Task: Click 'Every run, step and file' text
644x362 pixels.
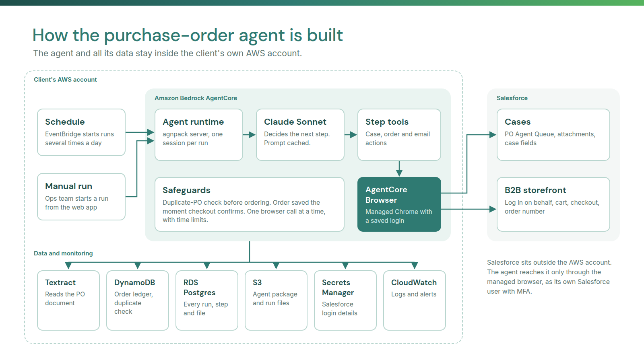Action: [x=206, y=309]
